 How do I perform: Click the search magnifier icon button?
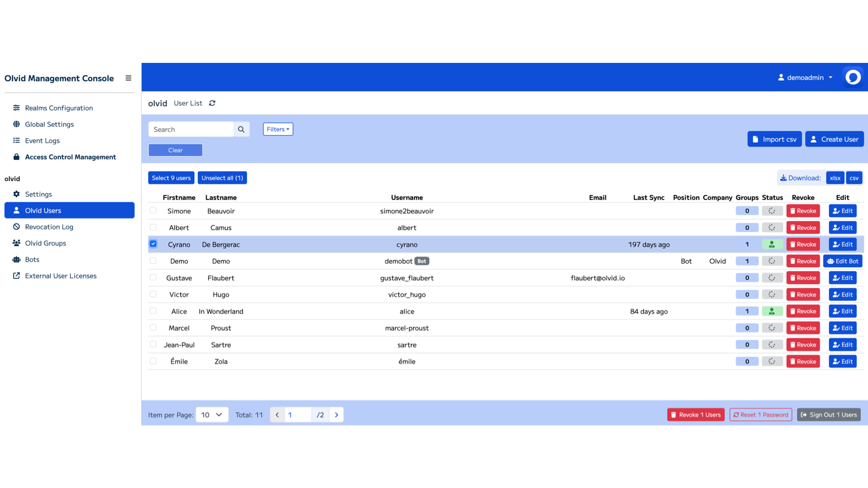241,129
